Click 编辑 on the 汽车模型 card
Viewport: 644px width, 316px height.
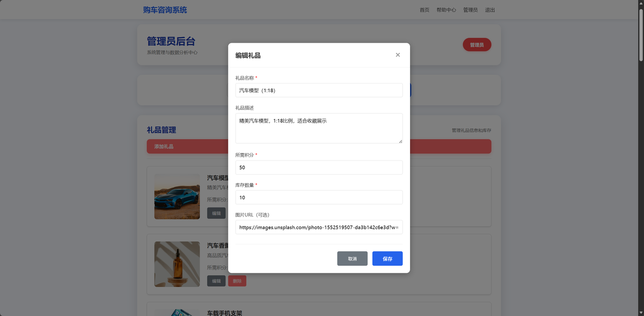pos(216,213)
